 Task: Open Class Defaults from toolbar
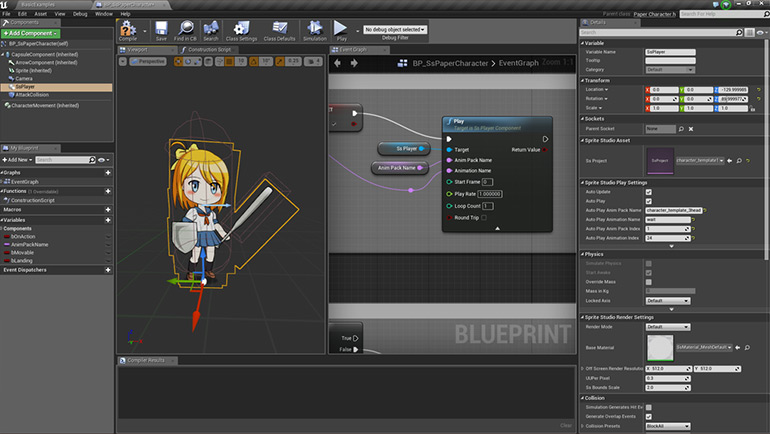279,30
